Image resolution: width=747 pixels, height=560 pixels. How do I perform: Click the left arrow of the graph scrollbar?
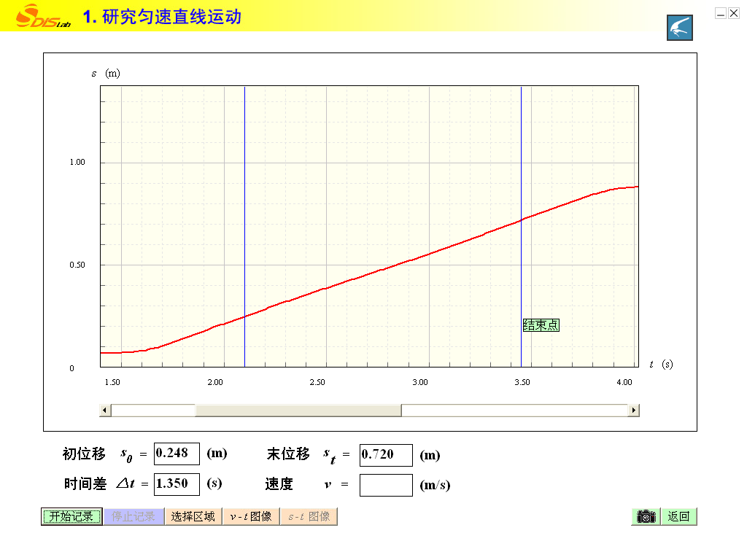pyautogui.click(x=106, y=411)
